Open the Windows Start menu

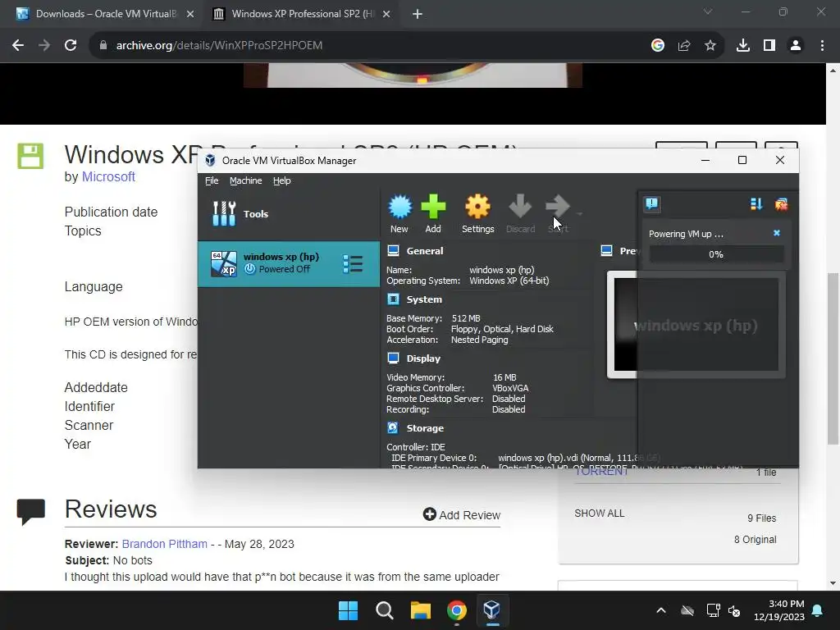(348, 610)
